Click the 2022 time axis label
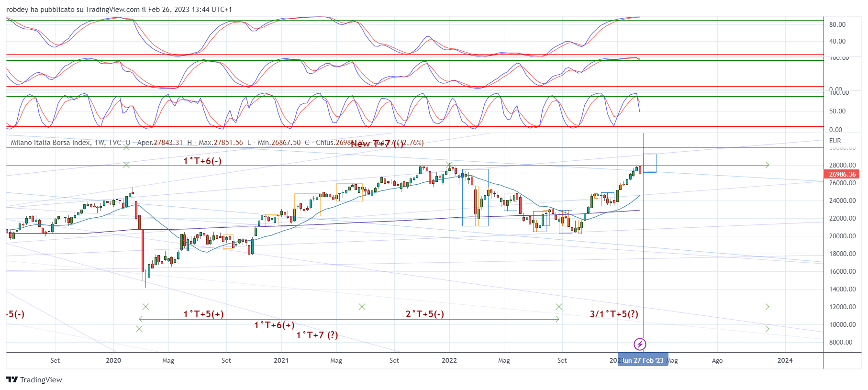 pyautogui.click(x=449, y=360)
